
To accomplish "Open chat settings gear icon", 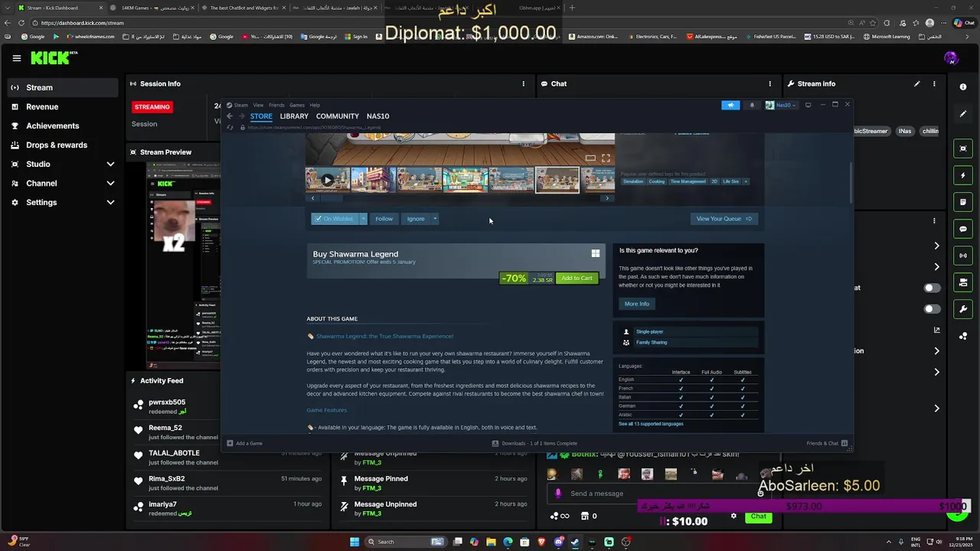I will coord(733,516).
